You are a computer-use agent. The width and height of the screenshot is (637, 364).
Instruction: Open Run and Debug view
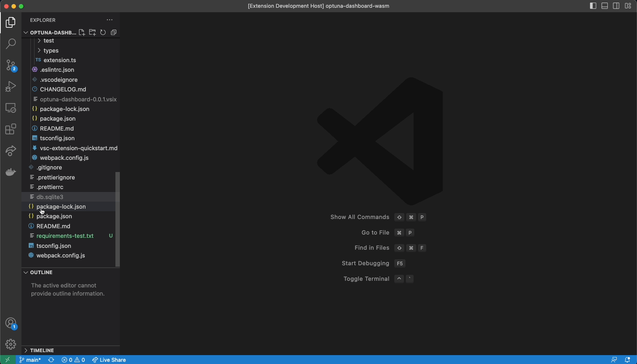(x=11, y=87)
